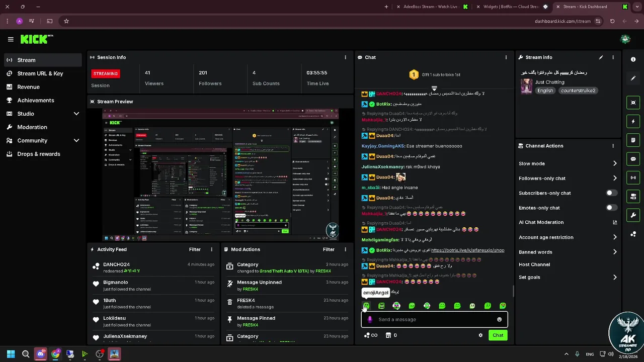Image resolution: width=644 pixels, height=362 pixels.
Task: Click the lightning bolt icon in right sidebar
Action: point(633,121)
